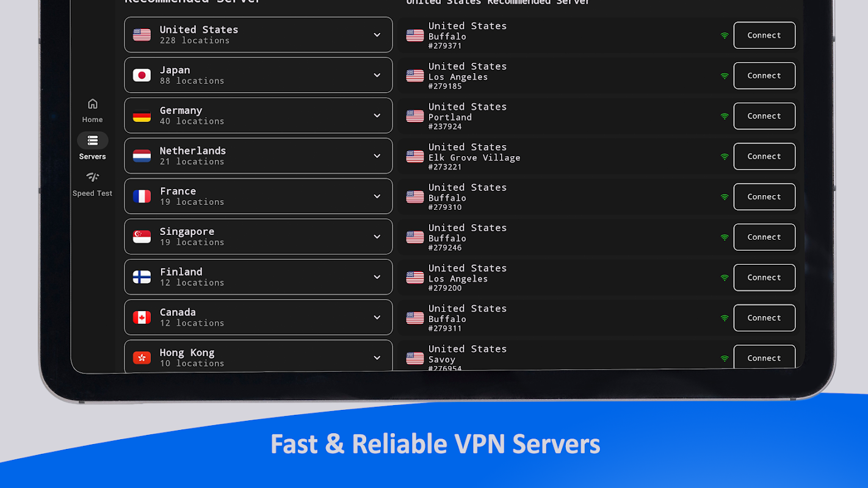Click the US flag of Elk Grove Village server
The width and height of the screenshot is (868, 488).
click(415, 156)
